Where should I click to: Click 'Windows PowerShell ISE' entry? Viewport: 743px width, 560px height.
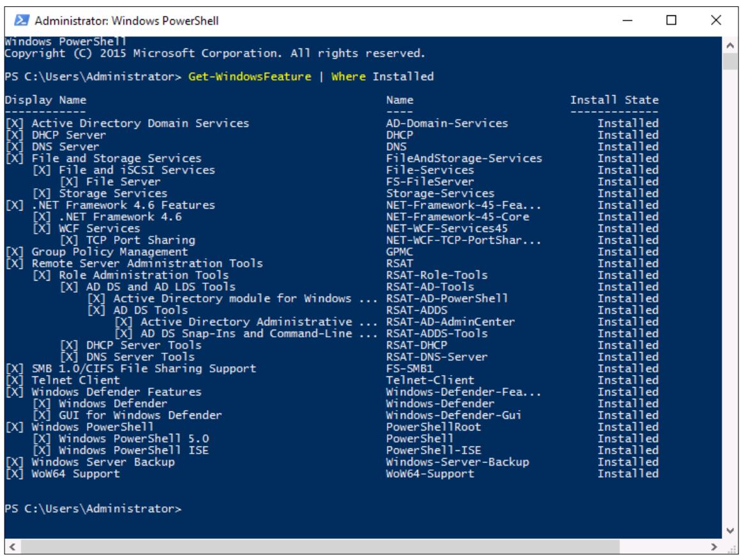click(133, 450)
